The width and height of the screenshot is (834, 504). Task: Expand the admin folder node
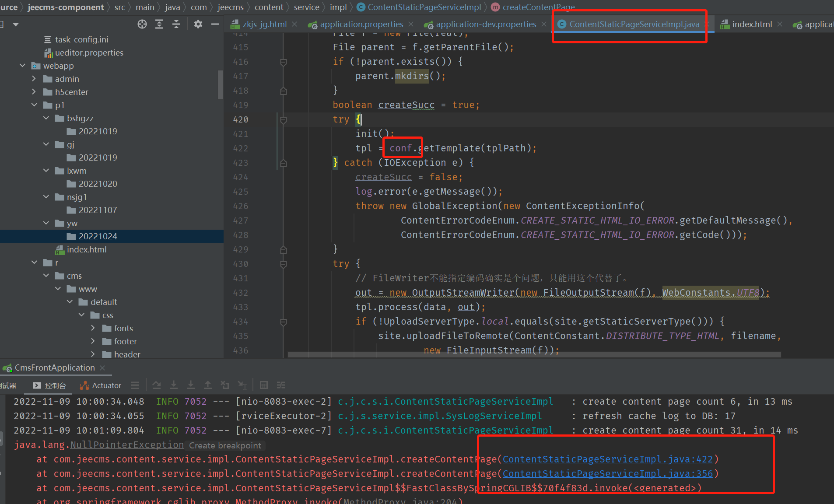click(x=34, y=79)
